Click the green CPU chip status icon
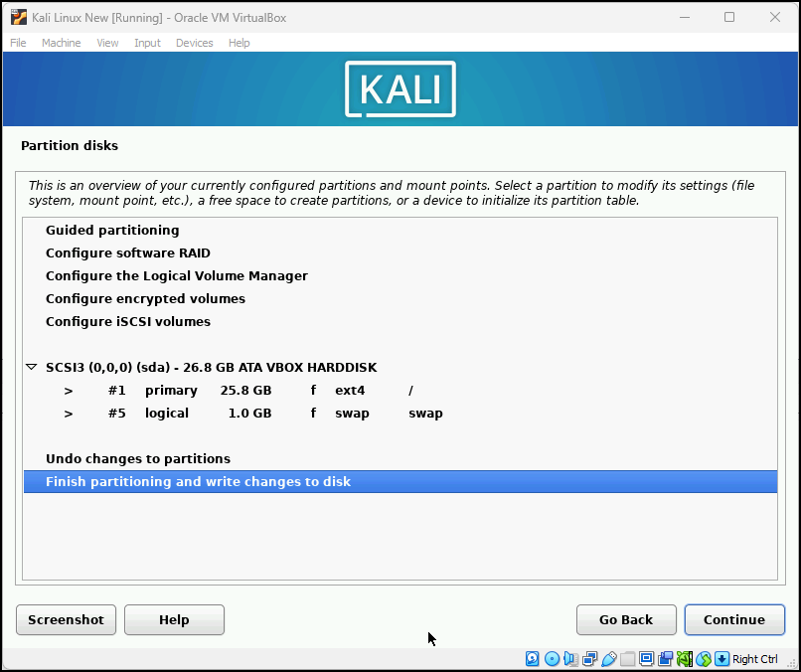The image size is (801, 672). tap(685, 659)
